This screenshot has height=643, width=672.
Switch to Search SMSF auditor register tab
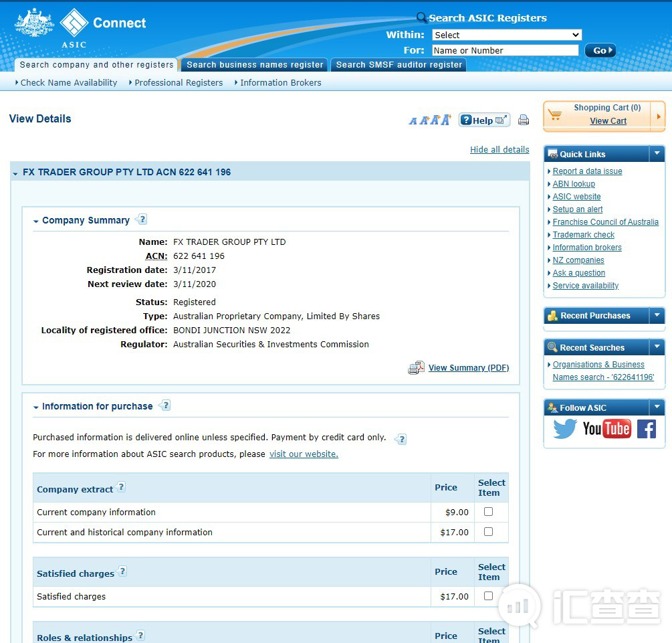point(399,65)
